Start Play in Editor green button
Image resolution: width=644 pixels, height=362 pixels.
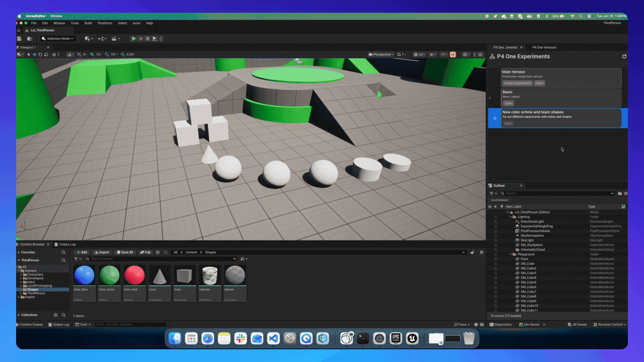[x=133, y=39]
